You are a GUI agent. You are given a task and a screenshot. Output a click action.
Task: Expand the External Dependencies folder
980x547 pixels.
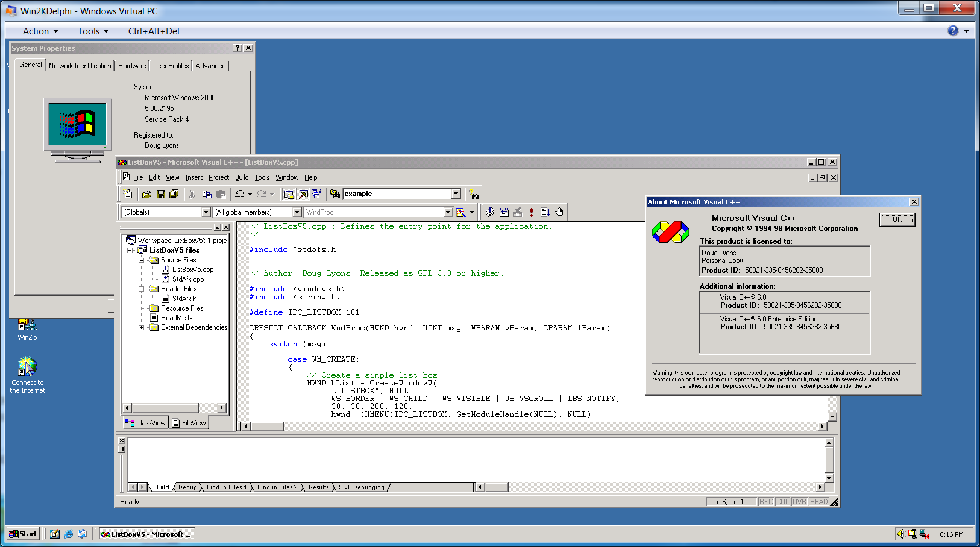(141, 327)
